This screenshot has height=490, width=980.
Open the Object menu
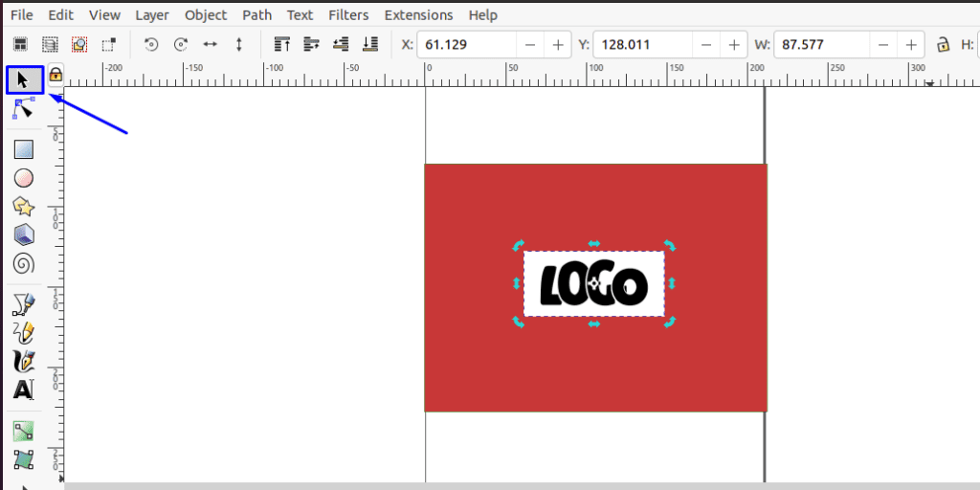tap(206, 15)
